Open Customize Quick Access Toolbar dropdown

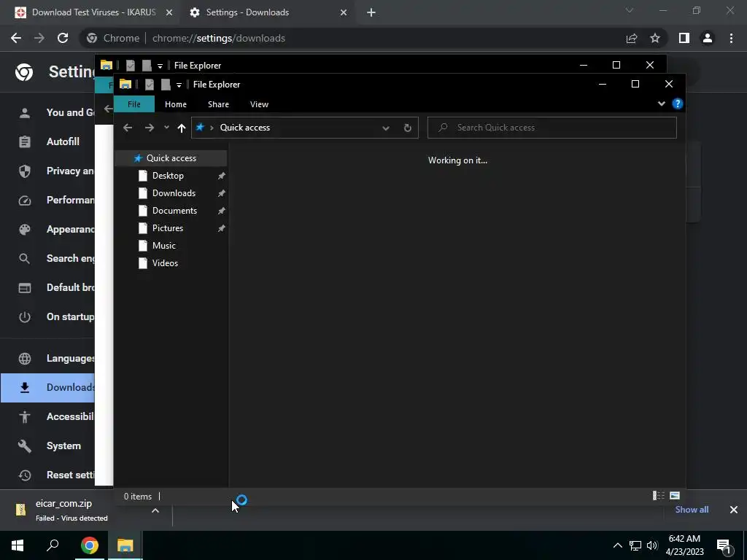pos(179,85)
